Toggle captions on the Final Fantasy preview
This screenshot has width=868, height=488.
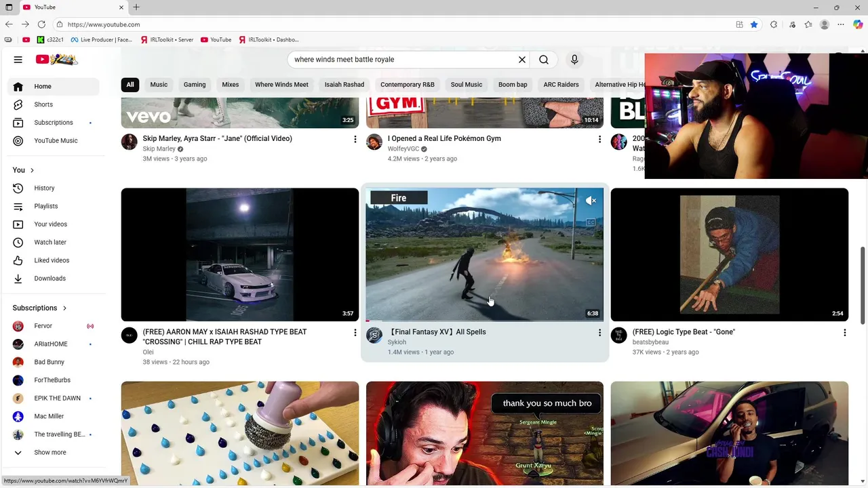point(591,222)
